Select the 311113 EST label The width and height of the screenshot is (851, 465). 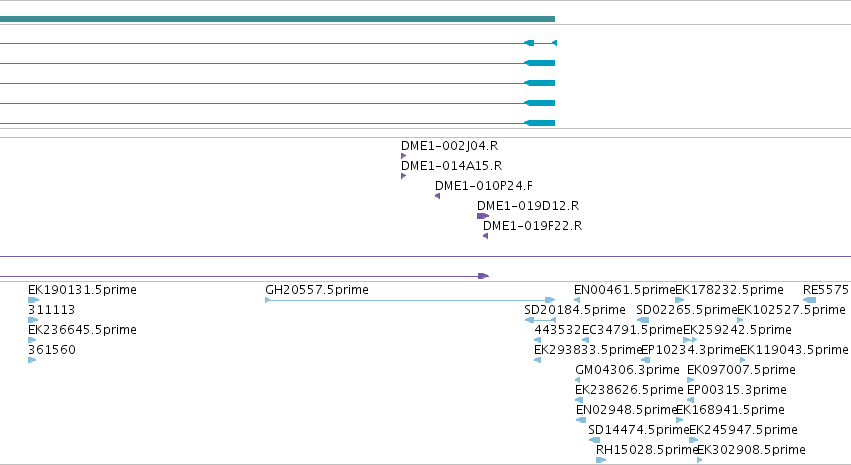(52, 310)
